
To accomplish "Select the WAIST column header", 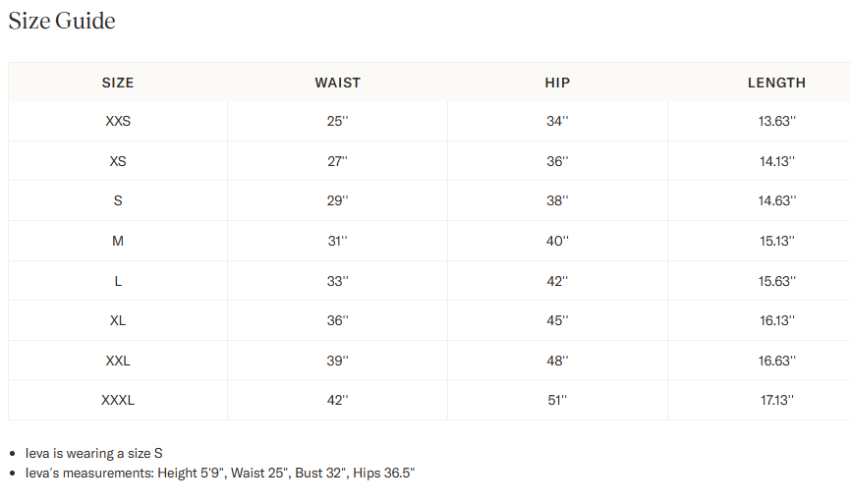I will (x=337, y=83).
